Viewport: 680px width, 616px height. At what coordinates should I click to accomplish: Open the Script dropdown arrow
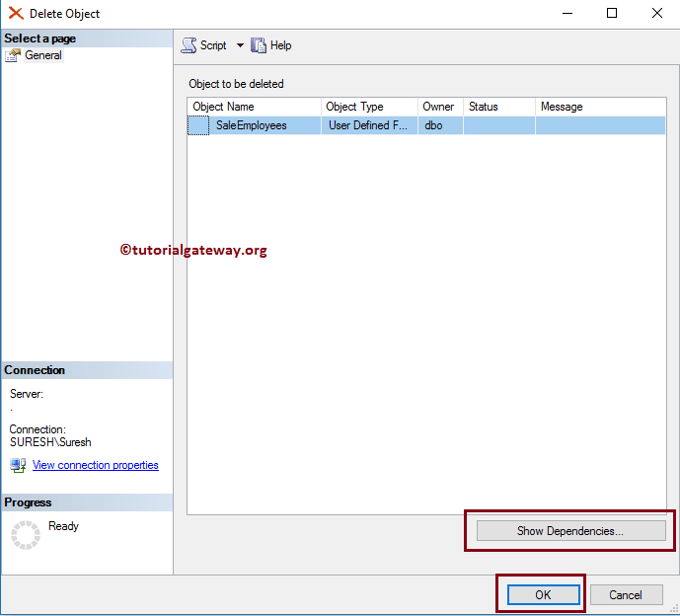click(240, 45)
